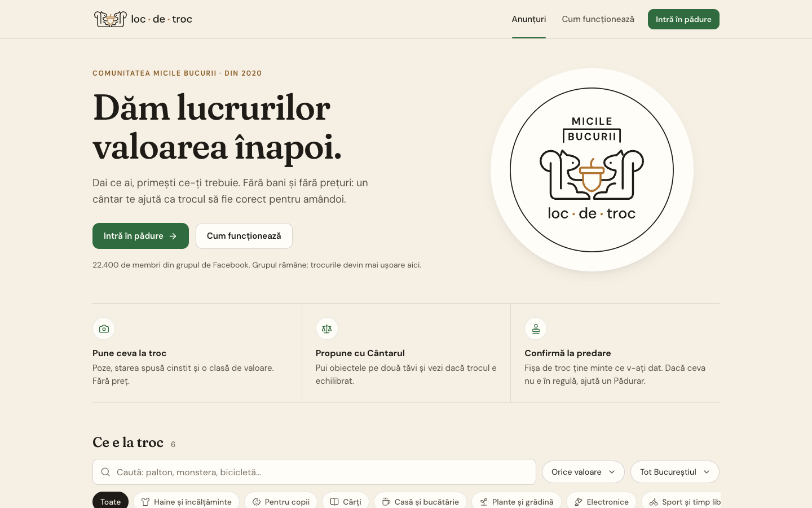Click the Ce e la troc section heading
This screenshot has width=812, height=508.
128,443
